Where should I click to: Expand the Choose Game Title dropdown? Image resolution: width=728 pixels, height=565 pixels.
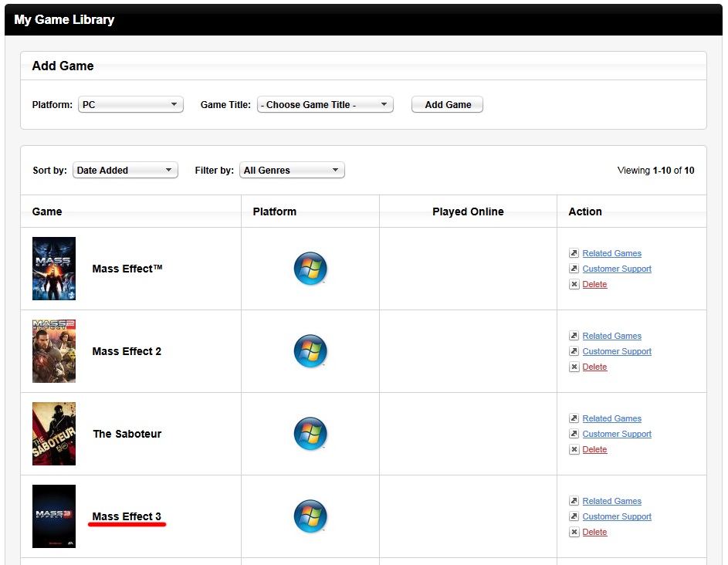coord(325,104)
